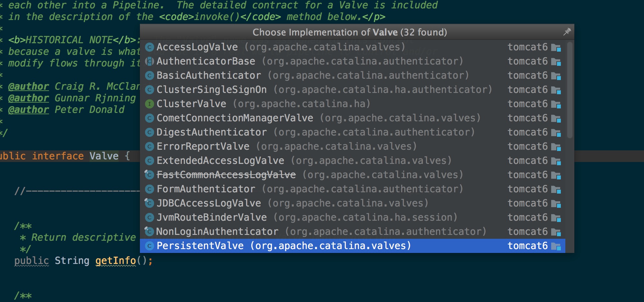The width and height of the screenshot is (644, 302).
Task: Select ExtendedAccessLogValve implementation
Action: [353, 161]
